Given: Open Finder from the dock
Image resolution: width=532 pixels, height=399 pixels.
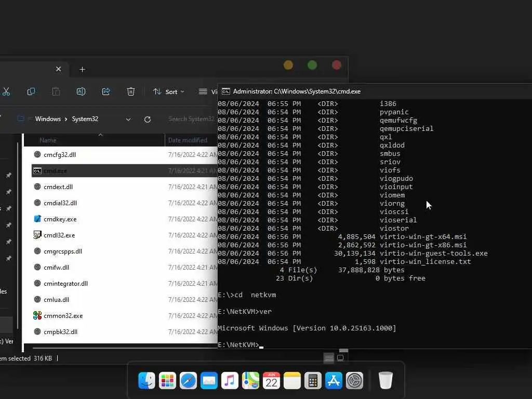Looking at the screenshot, I should (147, 380).
